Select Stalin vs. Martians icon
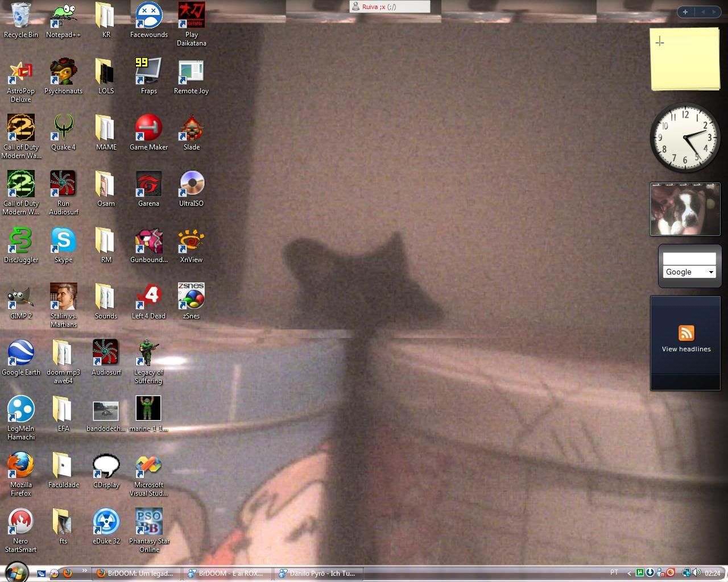Viewport: 728px width, 582px height. (x=63, y=305)
